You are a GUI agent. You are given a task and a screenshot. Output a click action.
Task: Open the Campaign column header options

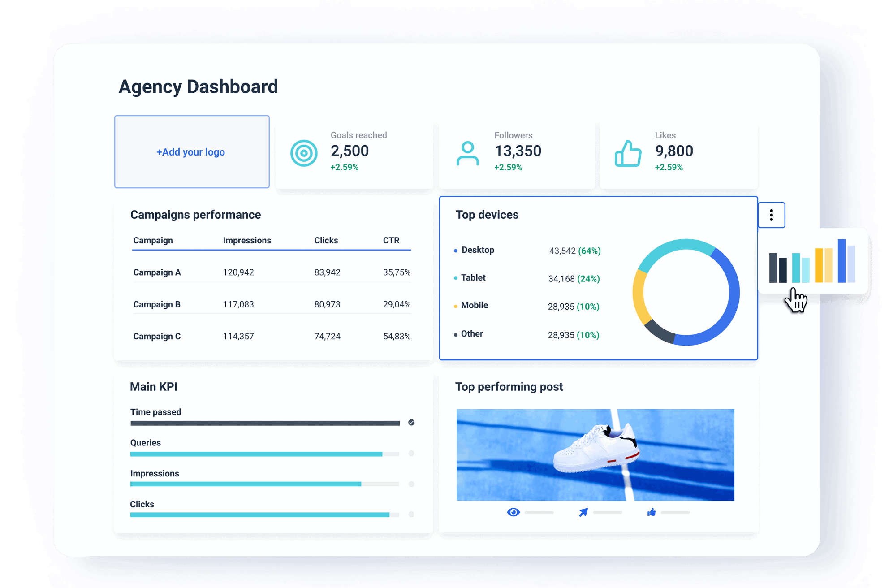(x=153, y=240)
